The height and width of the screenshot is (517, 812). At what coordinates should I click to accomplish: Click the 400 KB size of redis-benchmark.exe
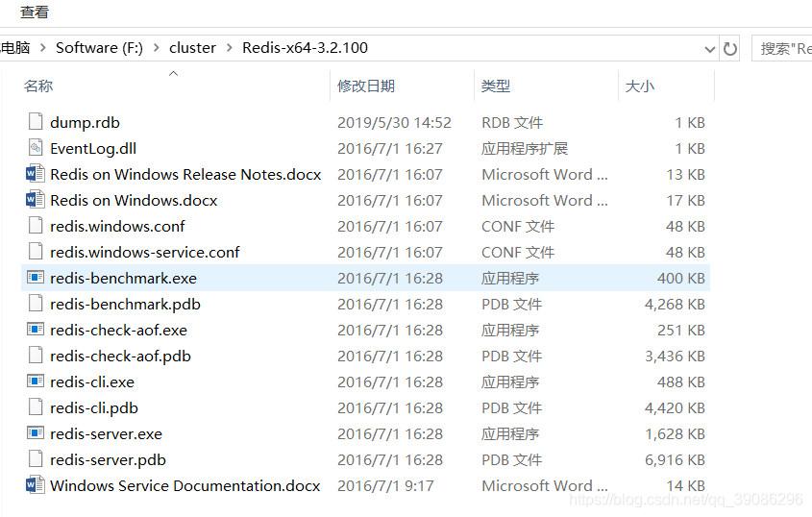[681, 278]
